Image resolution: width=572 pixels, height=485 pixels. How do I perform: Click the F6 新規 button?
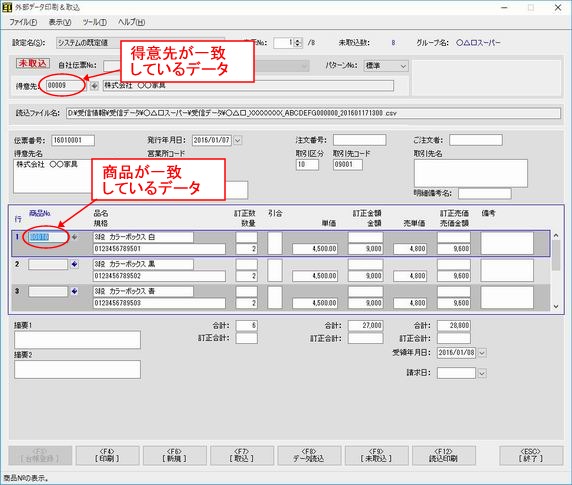coord(174,455)
